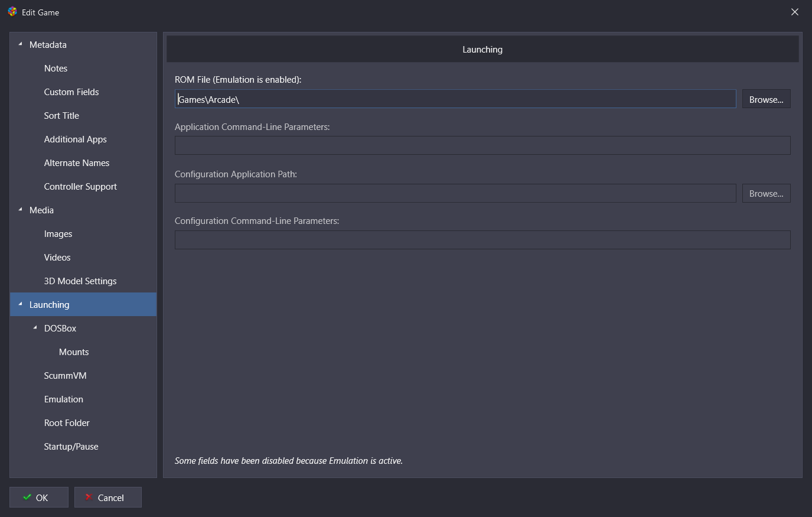Select Controller Support item
Viewport: 812px width, 517px height.
pyautogui.click(x=80, y=187)
